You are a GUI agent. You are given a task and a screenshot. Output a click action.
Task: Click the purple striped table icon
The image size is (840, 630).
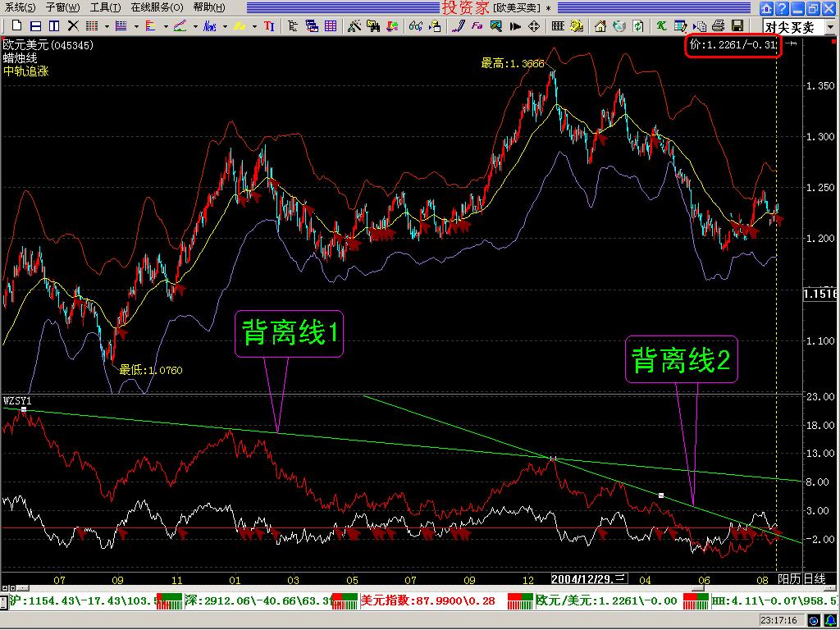click(x=121, y=25)
